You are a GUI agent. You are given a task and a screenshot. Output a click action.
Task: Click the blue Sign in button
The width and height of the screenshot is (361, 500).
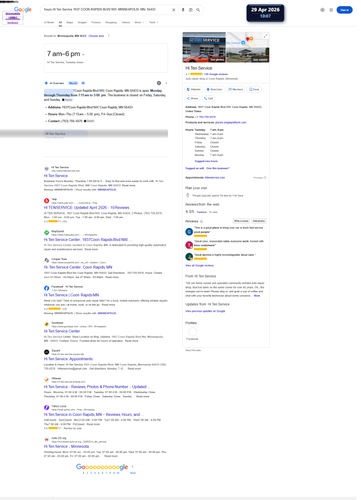point(344,10)
